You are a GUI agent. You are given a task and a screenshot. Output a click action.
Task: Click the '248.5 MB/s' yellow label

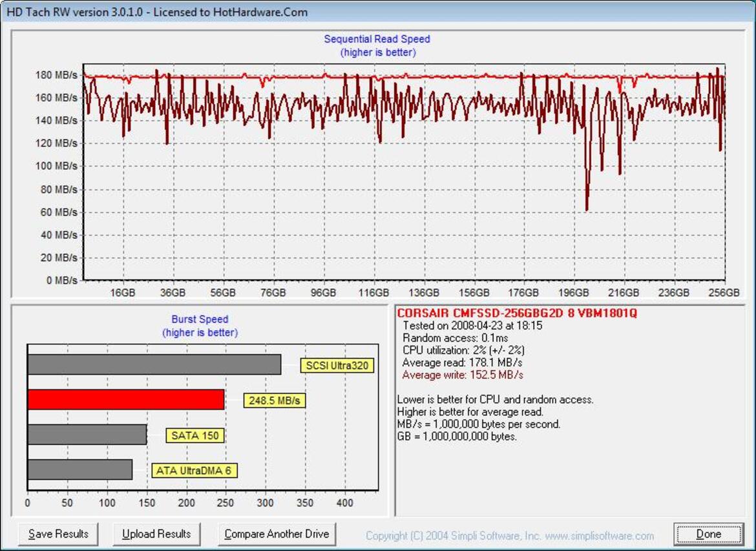[x=275, y=400]
